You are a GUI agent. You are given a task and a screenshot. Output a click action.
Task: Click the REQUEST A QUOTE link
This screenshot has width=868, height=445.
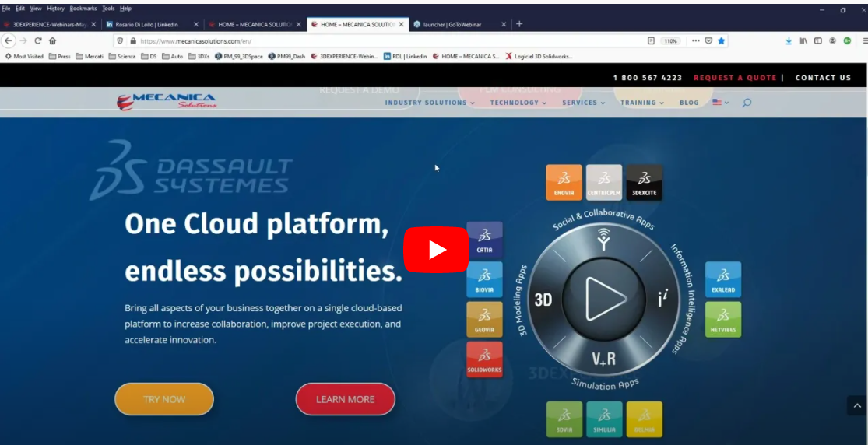tap(735, 78)
